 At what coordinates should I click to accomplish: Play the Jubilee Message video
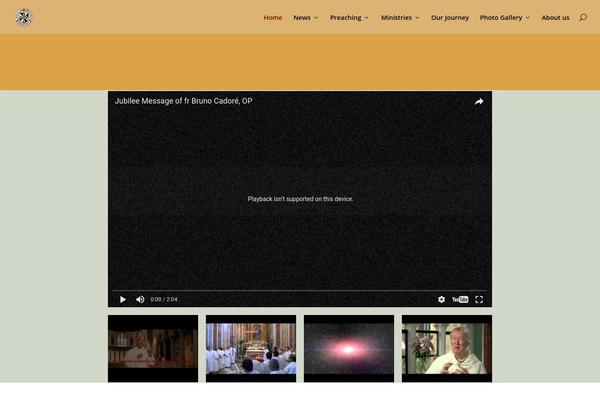coord(122,299)
